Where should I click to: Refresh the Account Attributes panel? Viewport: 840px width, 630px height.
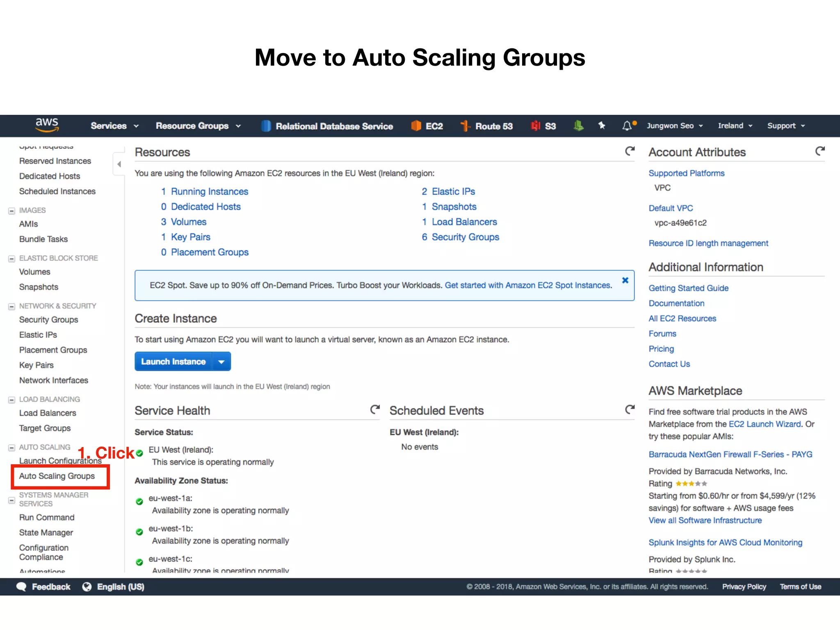[x=819, y=151]
